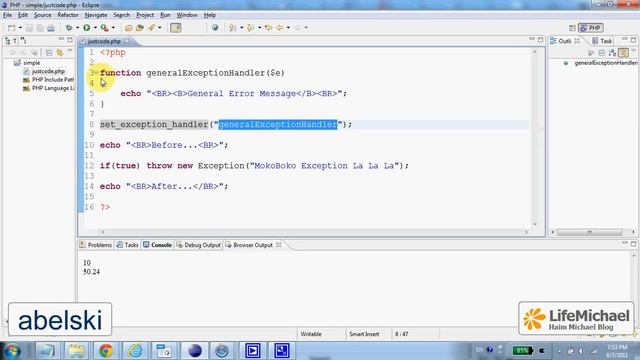The width and height of the screenshot is (640, 360).
Task: Open the External Tools dropdown arrow
Action: pos(113,28)
